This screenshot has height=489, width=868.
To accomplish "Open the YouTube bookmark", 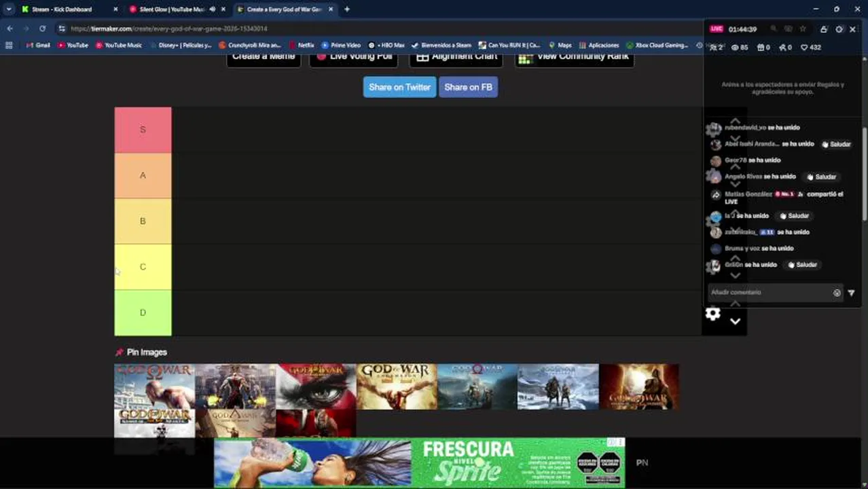I will click(x=73, y=46).
